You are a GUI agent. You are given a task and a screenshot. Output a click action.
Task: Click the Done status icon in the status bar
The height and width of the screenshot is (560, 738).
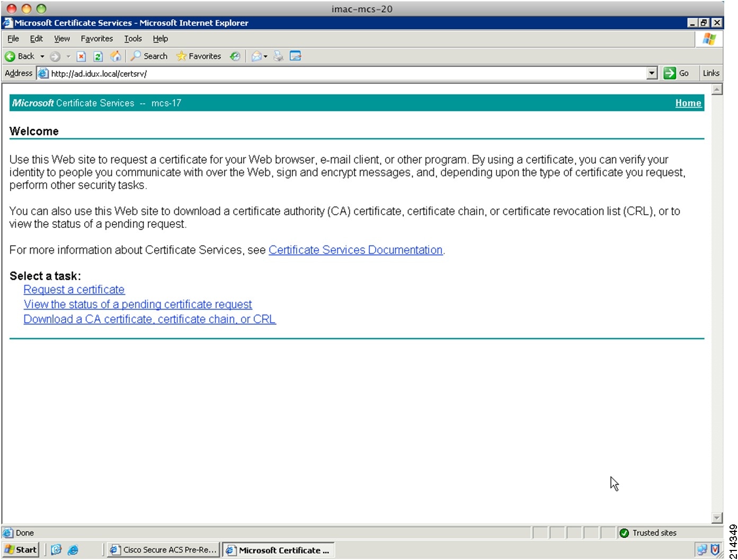[8, 533]
